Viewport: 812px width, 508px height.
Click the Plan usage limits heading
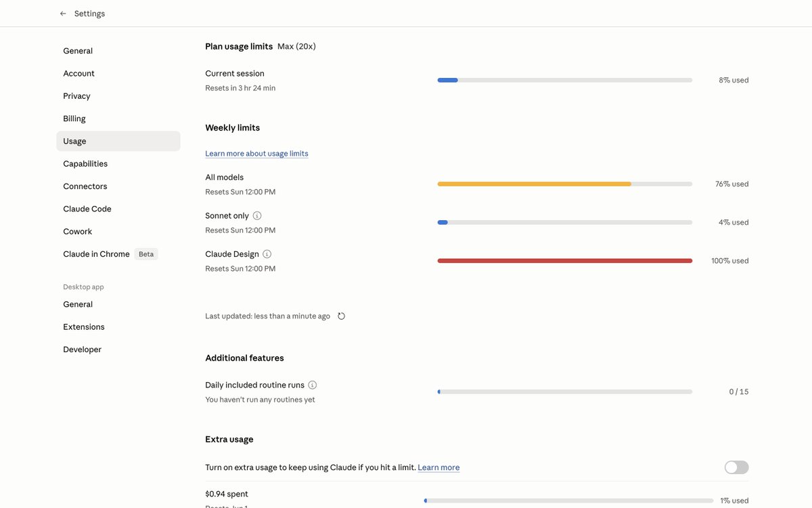tap(239, 47)
